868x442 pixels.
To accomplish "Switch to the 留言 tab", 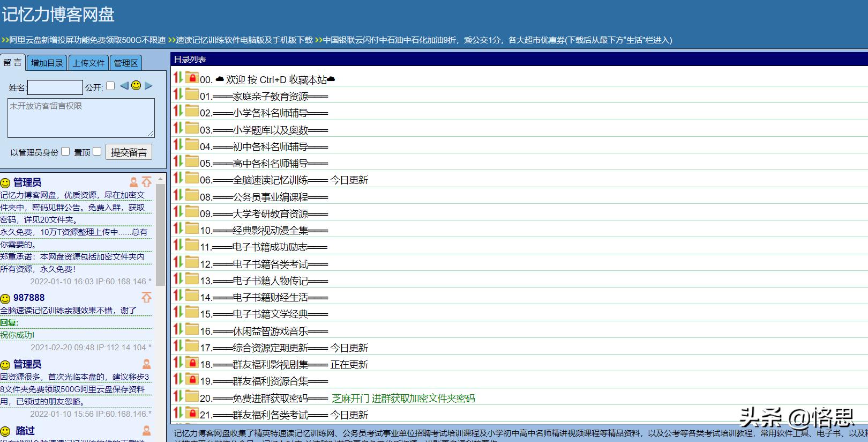I will 12,63.
